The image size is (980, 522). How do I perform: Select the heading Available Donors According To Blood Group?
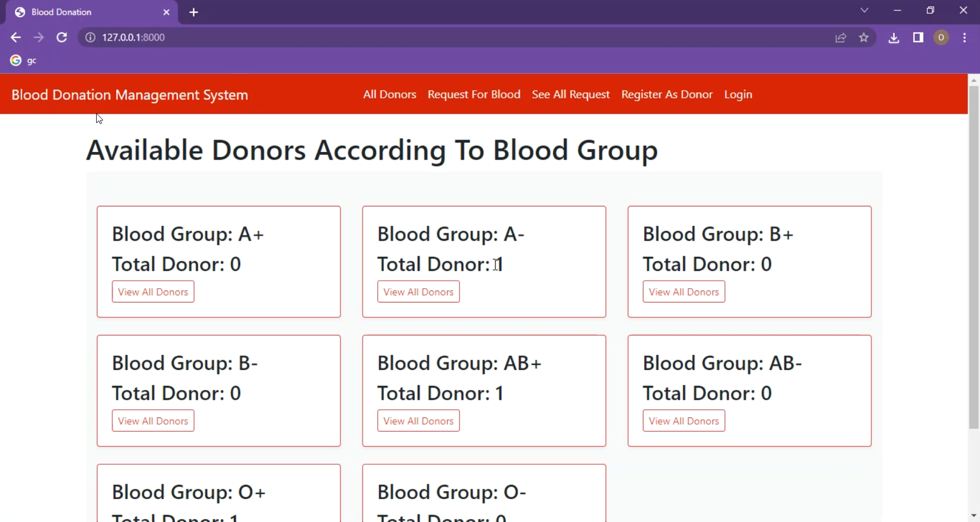pyautogui.click(x=372, y=151)
